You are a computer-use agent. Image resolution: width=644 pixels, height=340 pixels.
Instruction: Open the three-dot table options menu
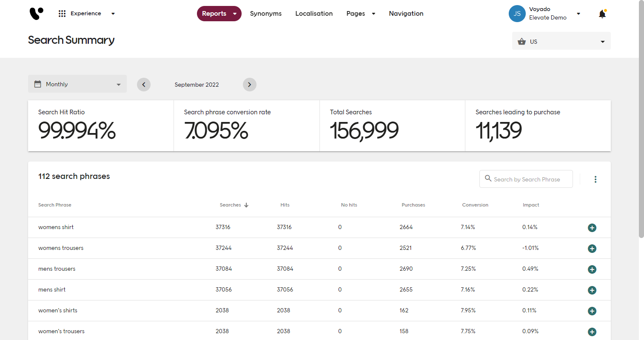[596, 179]
